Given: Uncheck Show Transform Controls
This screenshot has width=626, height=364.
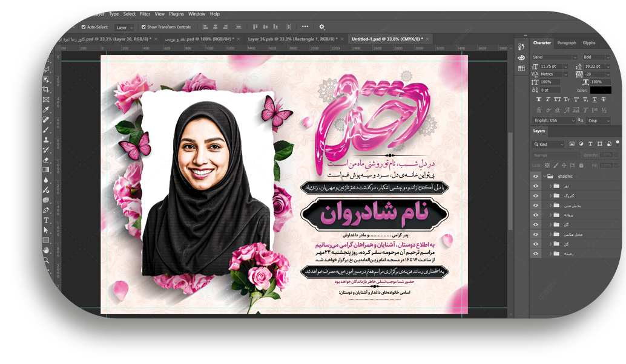Looking at the screenshot, I should point(143,27).
